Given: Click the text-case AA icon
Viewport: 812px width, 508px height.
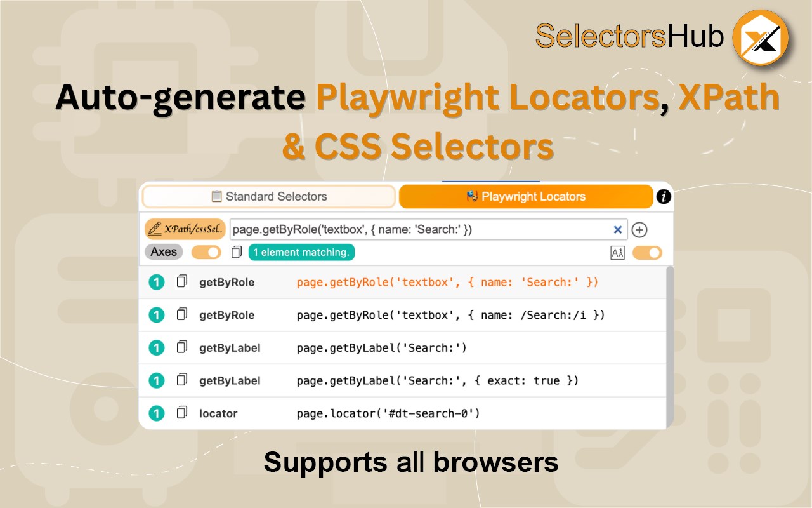Looking at the screenshot, I should (x=617, y=253).
